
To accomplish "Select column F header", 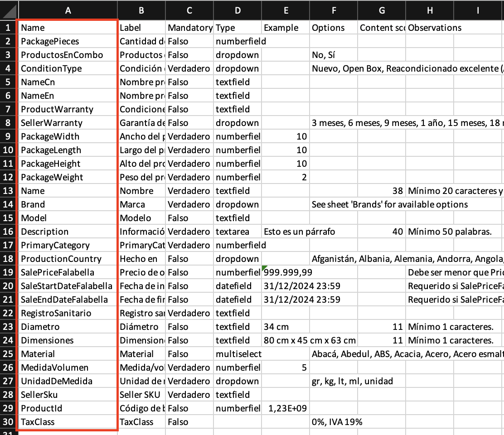I will point(334,10).
